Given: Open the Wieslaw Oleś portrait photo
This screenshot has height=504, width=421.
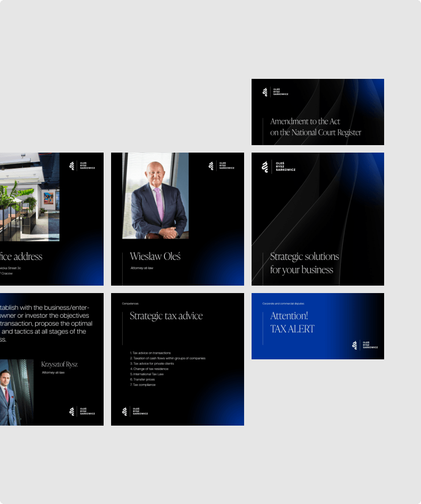Looking at the screenshot, I should point(155,196).
